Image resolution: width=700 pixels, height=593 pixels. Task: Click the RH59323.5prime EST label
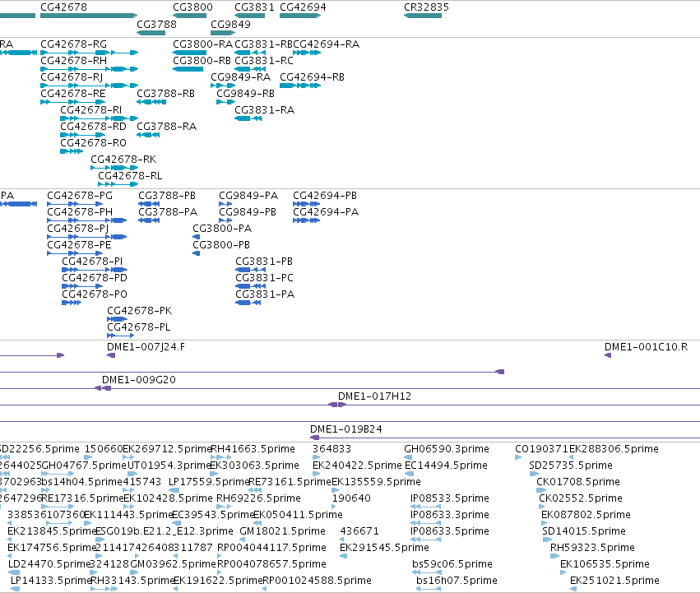click(x=592, y=549)
